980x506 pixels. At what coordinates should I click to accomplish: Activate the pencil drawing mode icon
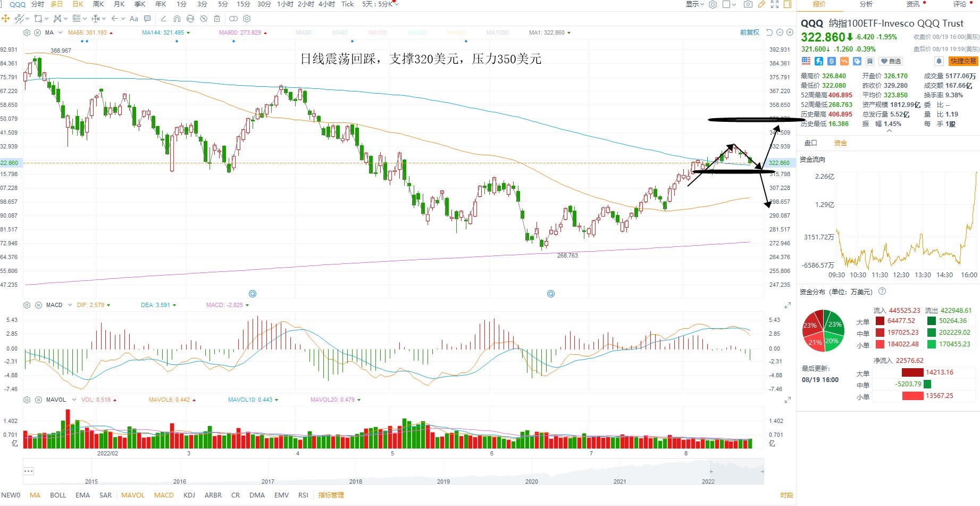click(761, 4)
